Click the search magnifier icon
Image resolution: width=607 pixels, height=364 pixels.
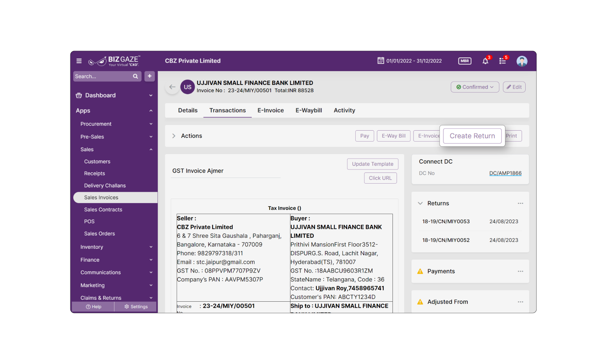click(x=136, y=76)
